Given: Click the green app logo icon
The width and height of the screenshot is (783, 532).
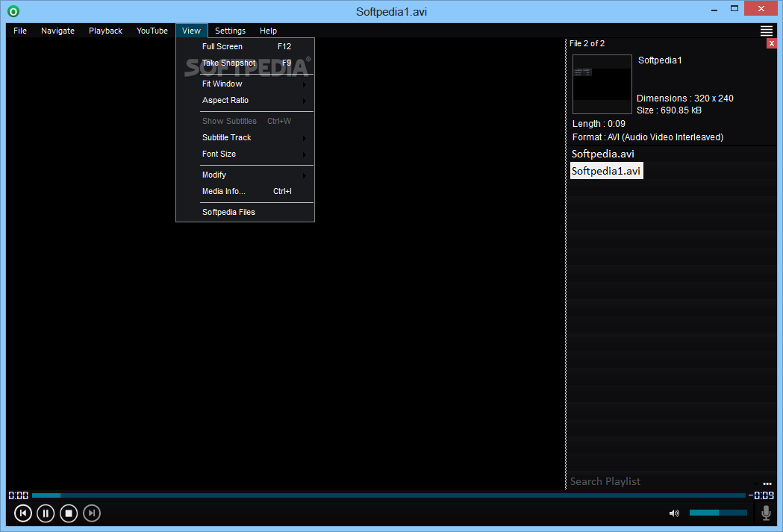Looking at the screenshot, I should point(13,11).
